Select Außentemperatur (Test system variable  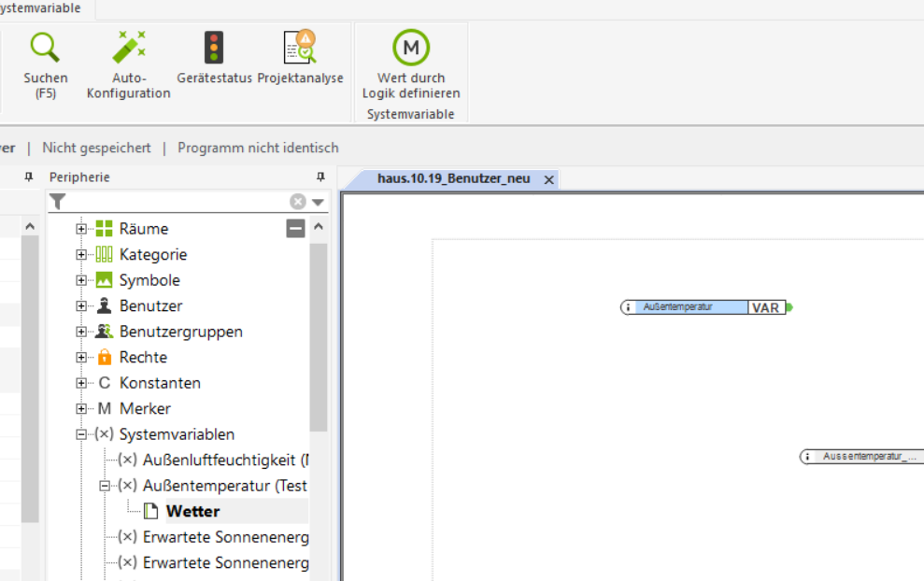click(x=225, y=486)
